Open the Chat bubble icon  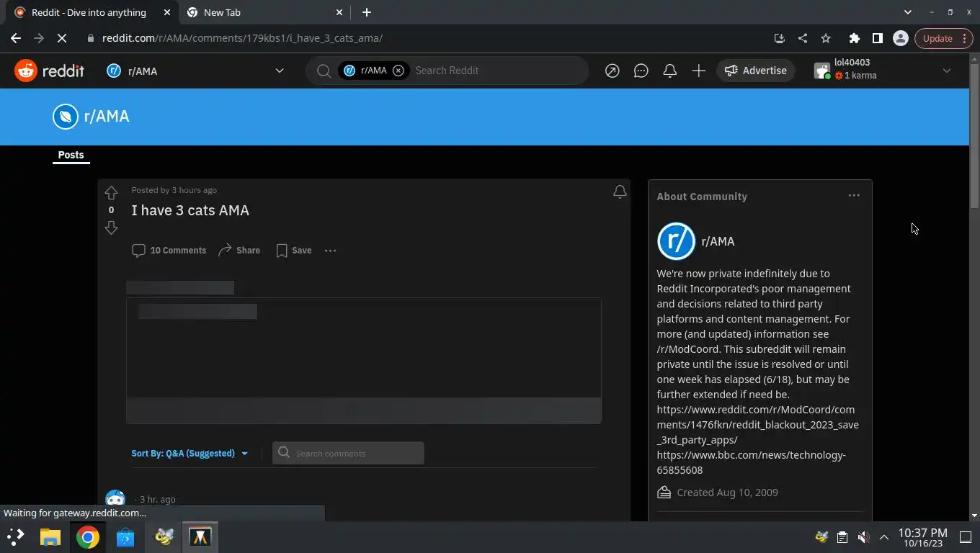pyautogui.click(x=641, y=71)
